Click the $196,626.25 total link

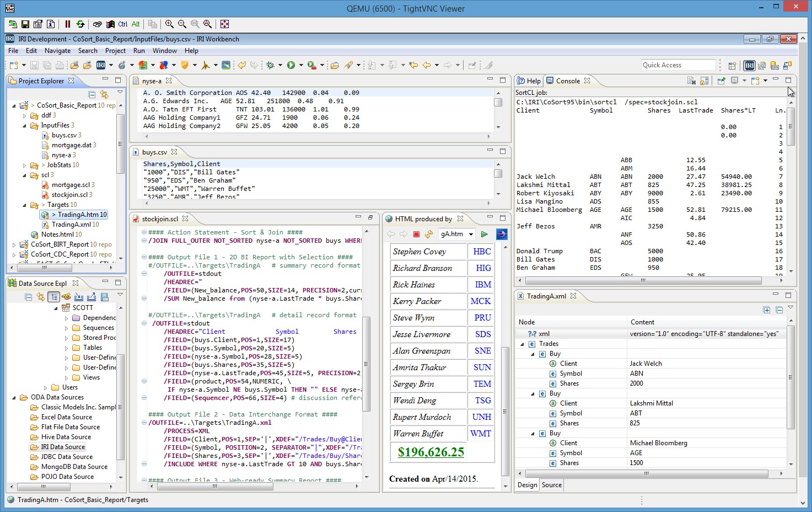(x=431, y=452)
